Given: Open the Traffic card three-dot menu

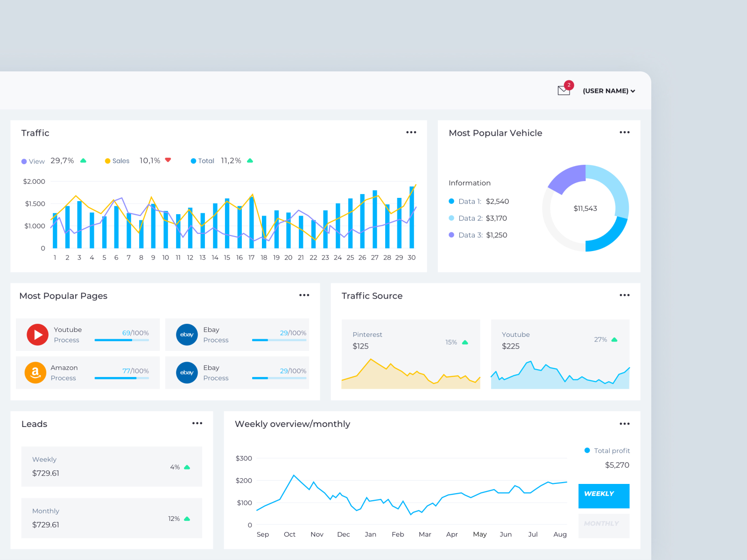Looking at the screenshot, I should click(411, 133).
